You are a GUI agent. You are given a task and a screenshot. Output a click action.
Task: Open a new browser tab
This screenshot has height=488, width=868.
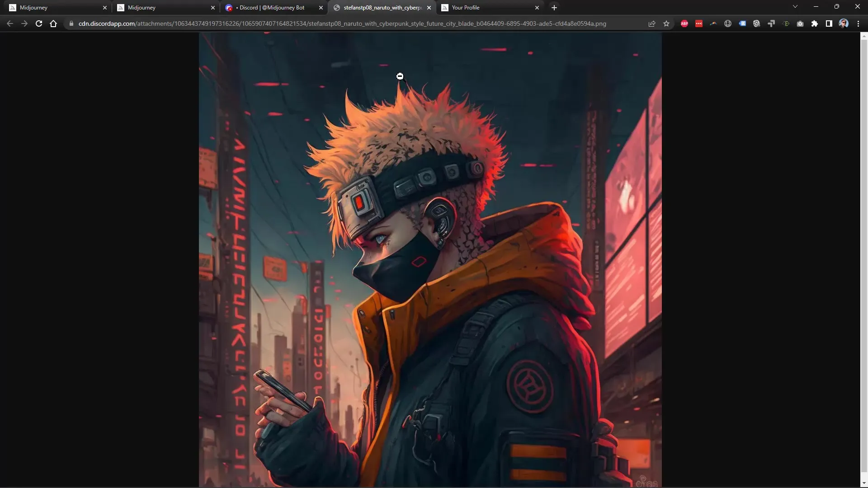(554, 8)
